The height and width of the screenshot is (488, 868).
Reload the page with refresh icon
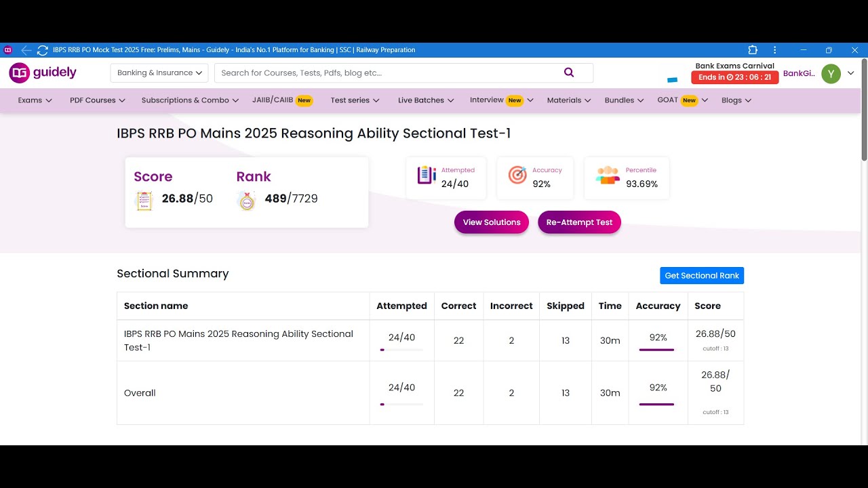coord(43,50)
